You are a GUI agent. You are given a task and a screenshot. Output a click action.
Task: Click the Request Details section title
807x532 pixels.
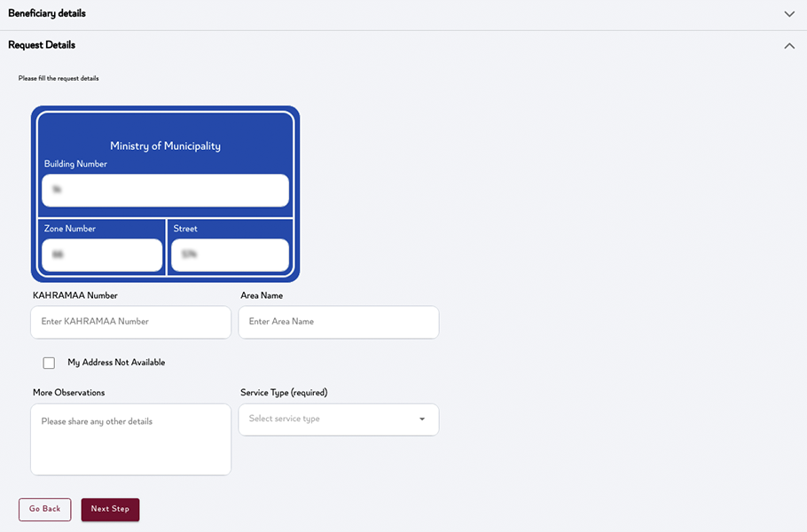[x=42, y=45]
